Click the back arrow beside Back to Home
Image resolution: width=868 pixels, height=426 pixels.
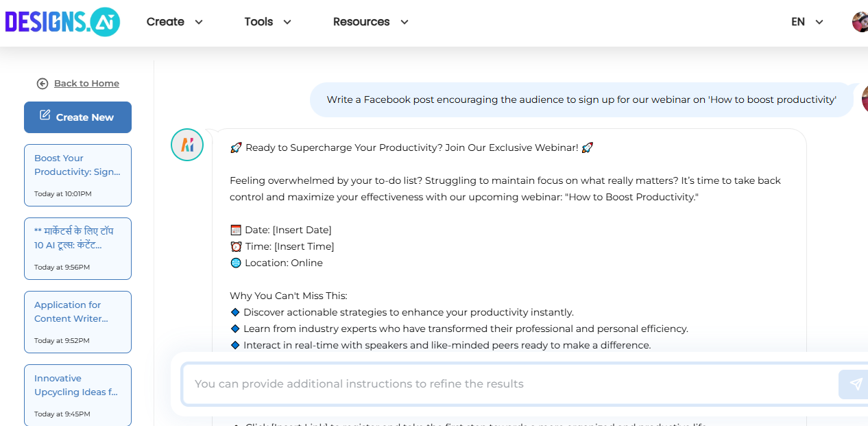coord(43,83)
